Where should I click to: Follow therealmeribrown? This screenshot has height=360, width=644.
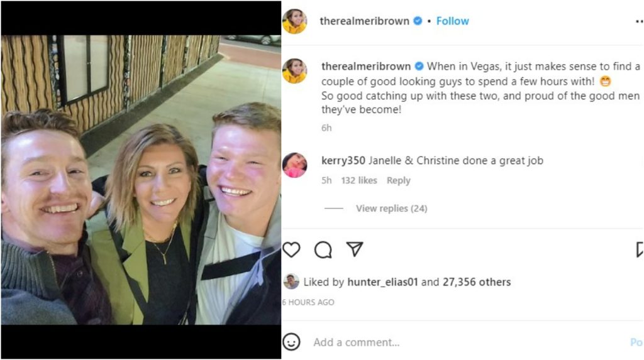[452, 21]
